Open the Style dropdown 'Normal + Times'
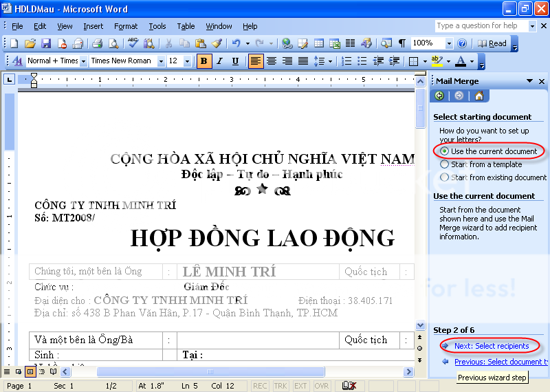 point(83,61)
